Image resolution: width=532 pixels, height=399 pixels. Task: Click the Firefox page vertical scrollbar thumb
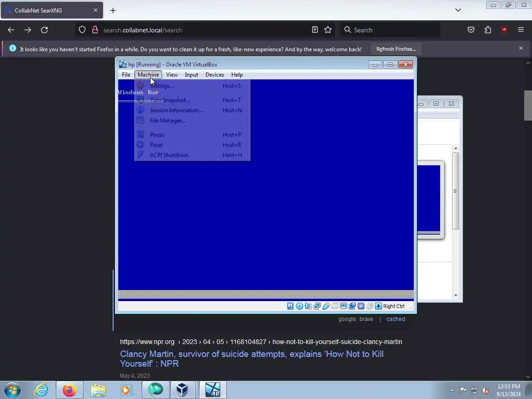(x=527, y=105)
